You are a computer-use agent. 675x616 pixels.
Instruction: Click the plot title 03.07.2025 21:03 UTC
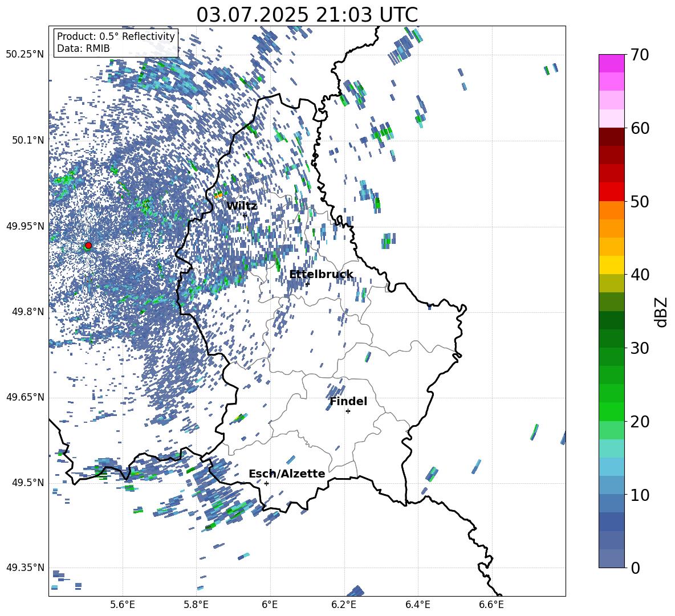click(x=307, y=15)
